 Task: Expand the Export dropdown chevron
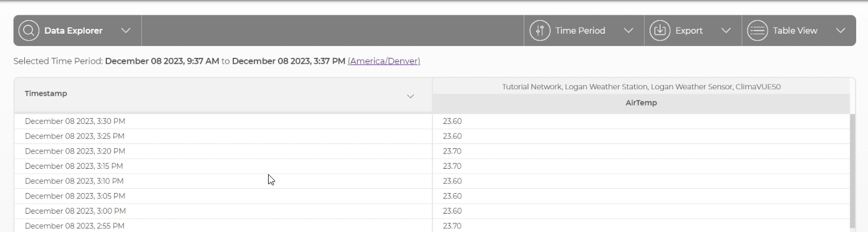click(726, 31)
